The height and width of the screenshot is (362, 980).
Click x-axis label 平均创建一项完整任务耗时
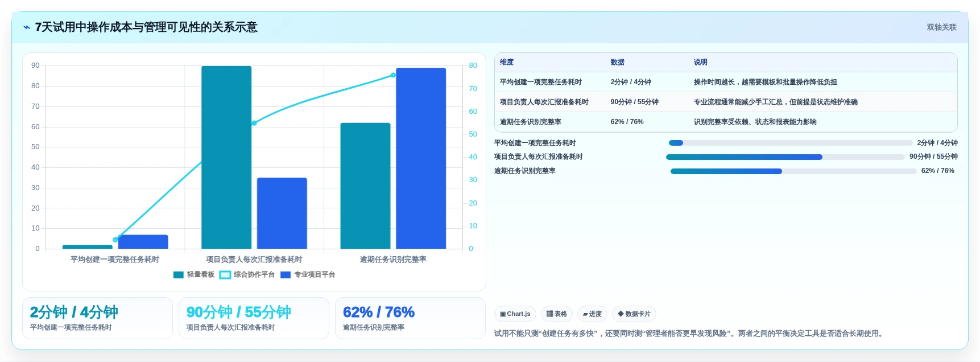tap(115, 260)
